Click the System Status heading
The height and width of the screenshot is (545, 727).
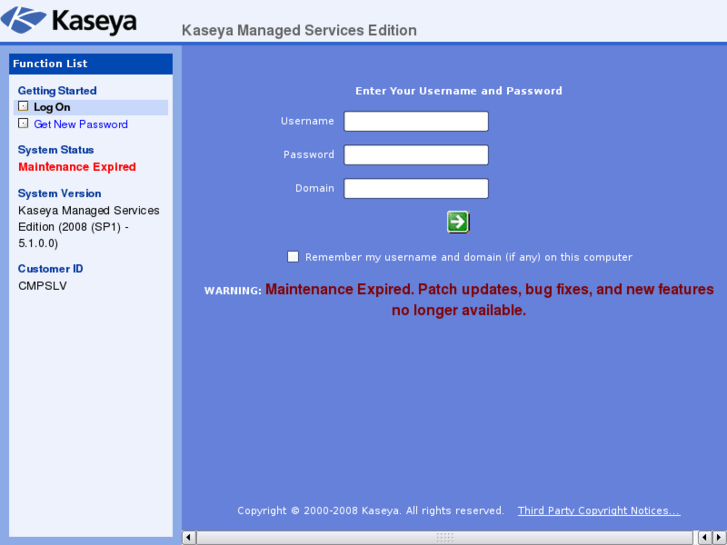coord(56,150)
